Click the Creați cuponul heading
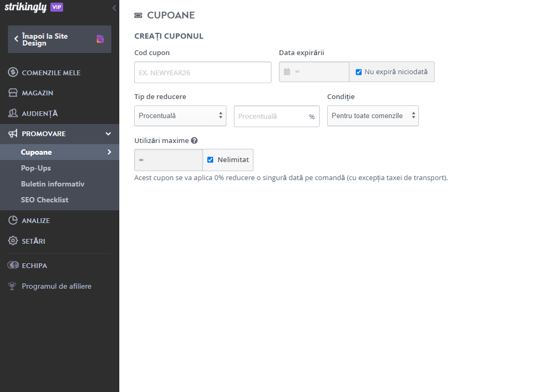 (x=169, y=36)
